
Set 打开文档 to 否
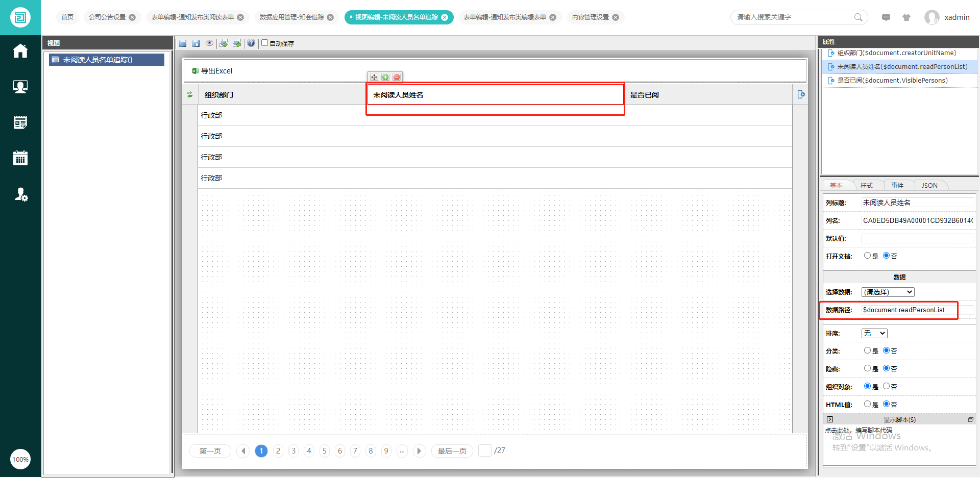[886, 256]
